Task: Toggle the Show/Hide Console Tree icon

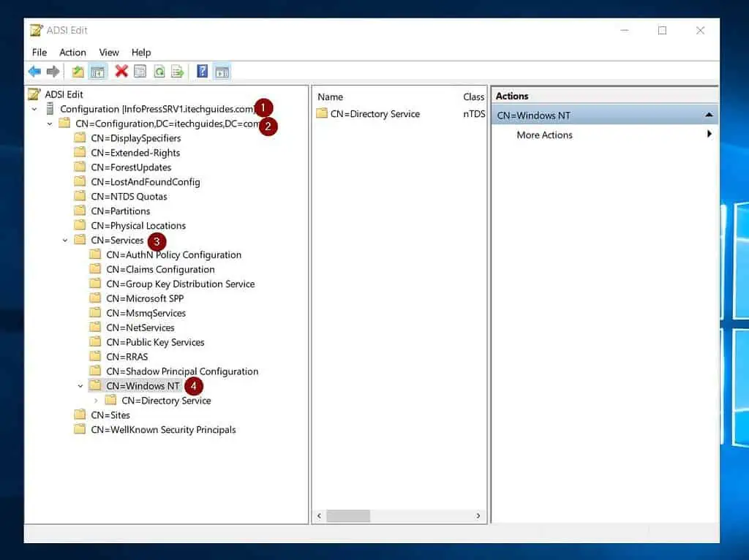Action: tap(97, 72)
